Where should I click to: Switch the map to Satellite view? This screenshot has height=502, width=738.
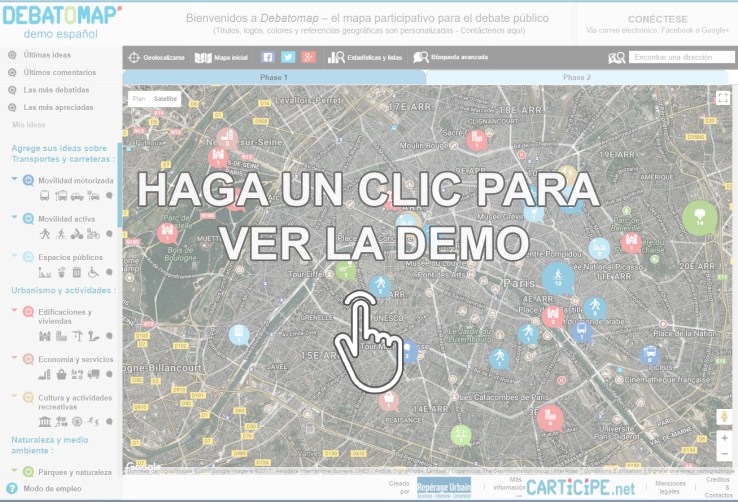click(x=165, y=99)
